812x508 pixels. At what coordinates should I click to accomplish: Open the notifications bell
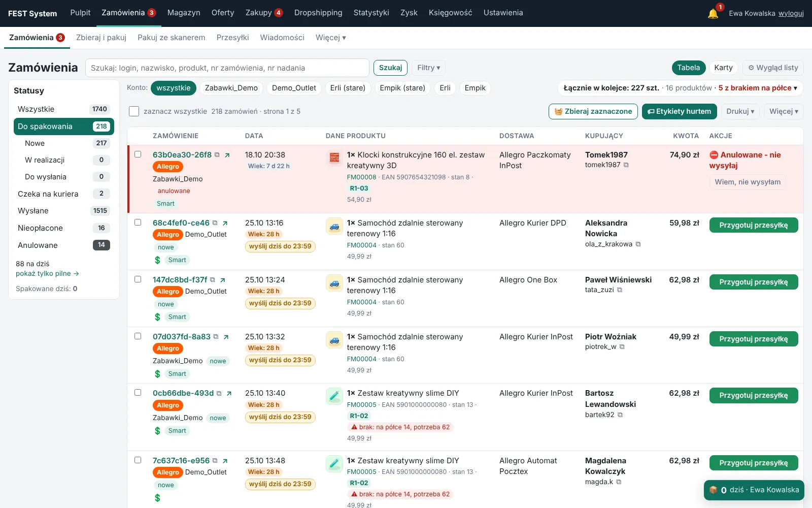(x=713, y=13)
